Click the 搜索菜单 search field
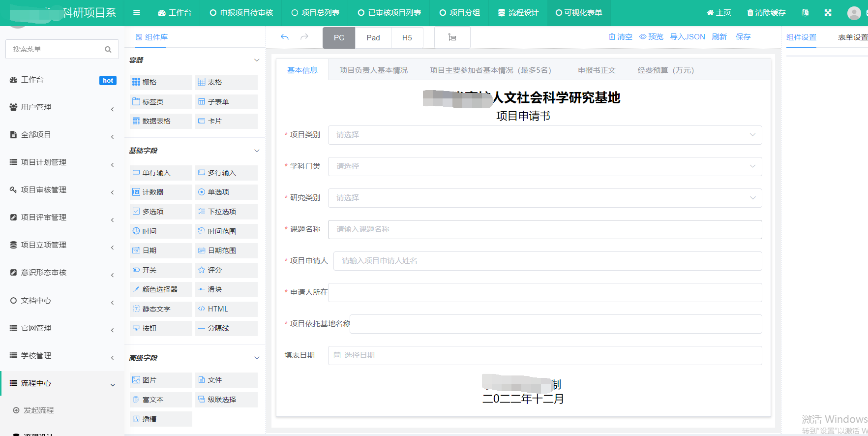The height and width of the screenshot is (436, 868). [x=62, y=49]
